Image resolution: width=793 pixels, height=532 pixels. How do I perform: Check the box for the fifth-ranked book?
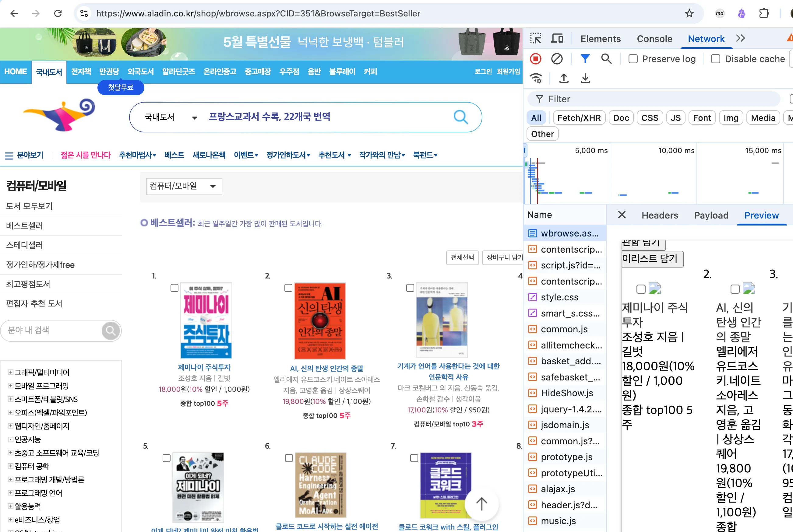(166, 458)
